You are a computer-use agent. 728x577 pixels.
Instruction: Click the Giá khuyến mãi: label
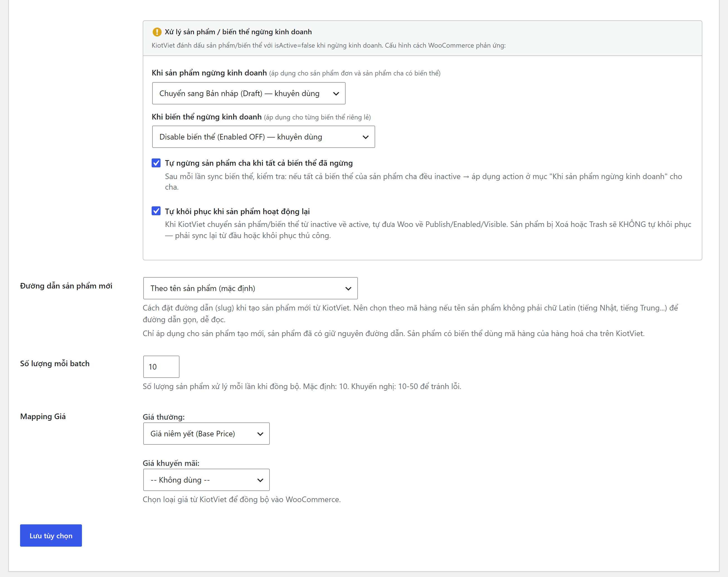171,463
